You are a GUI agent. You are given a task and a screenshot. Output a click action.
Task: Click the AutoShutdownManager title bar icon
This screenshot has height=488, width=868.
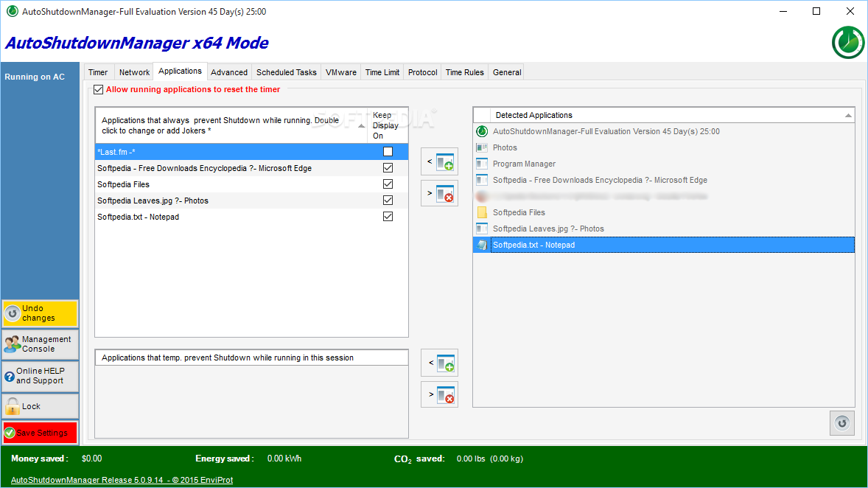pyautogui.click(x=13, y=11)
